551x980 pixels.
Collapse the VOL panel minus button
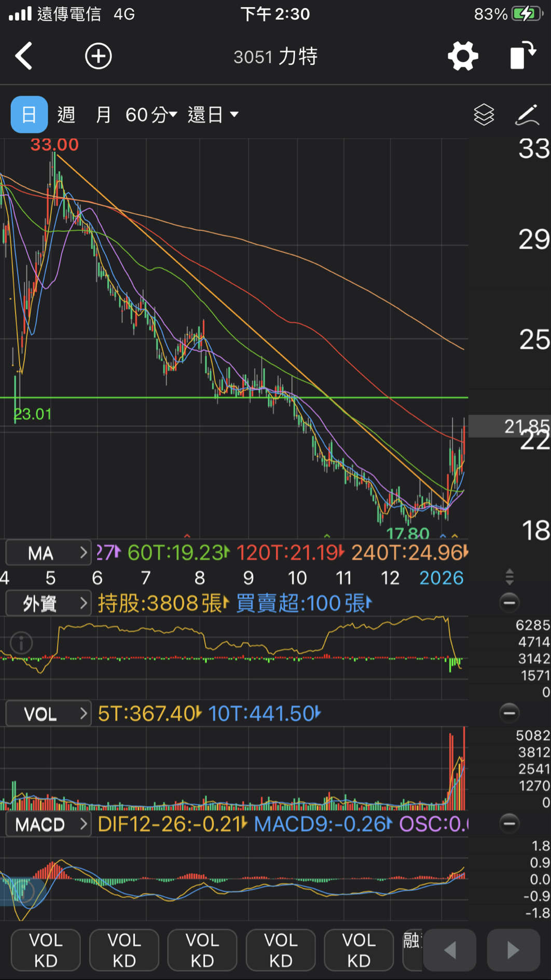click(x=509, y=713)
